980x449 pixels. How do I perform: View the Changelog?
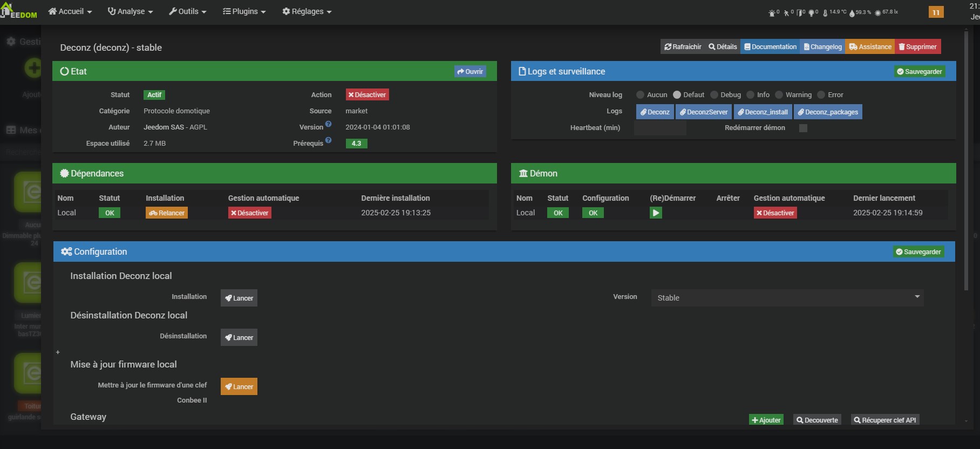(822, 47)
